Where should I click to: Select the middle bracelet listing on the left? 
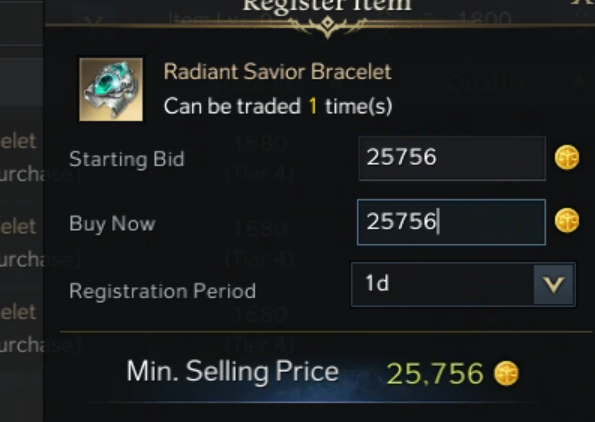21,243
